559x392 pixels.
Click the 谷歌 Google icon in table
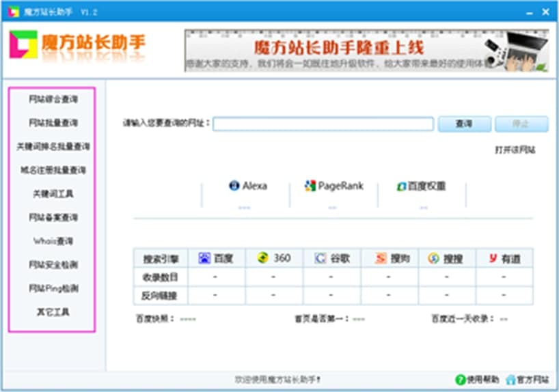point(320,258)
